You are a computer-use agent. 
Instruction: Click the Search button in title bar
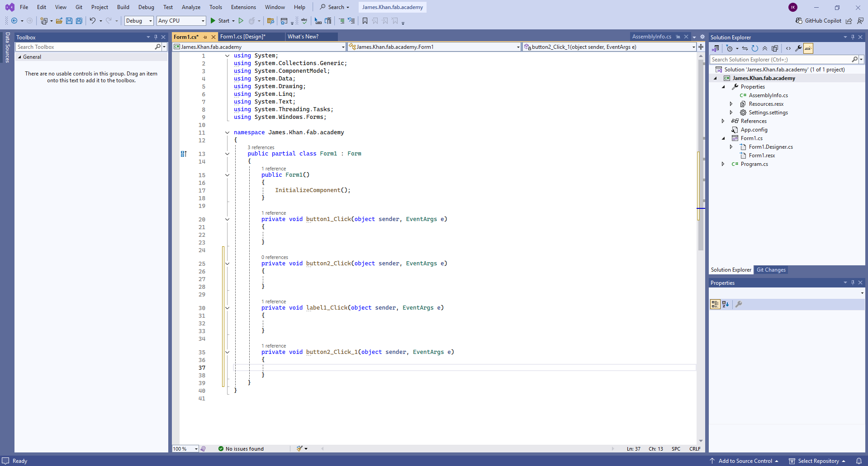(335, 7)
